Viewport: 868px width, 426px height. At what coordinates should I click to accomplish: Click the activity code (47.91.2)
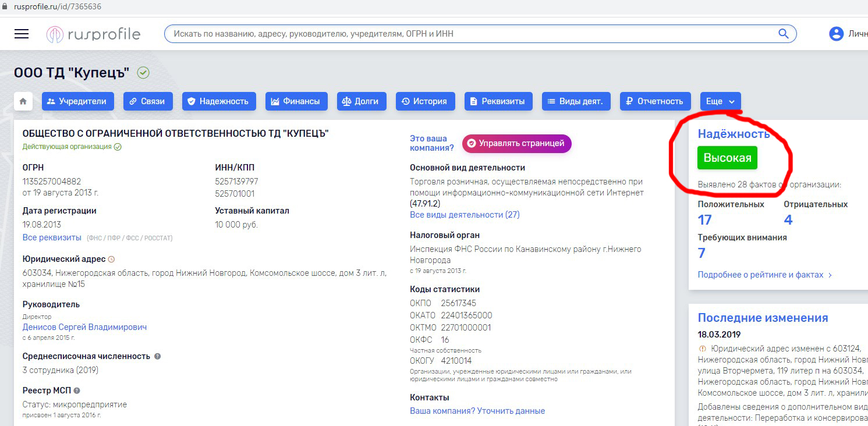click(x=425, y=204)
